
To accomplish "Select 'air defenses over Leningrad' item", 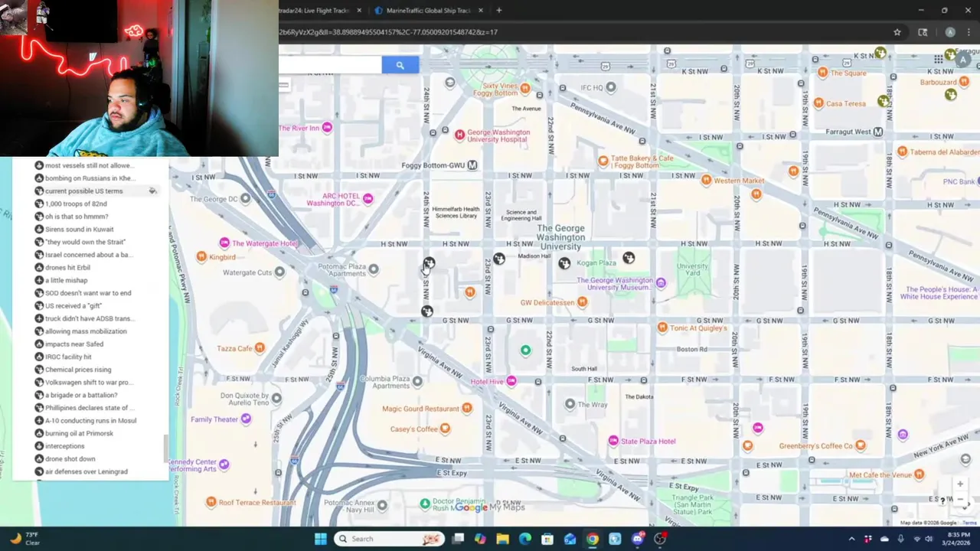I will pos(87,471).
